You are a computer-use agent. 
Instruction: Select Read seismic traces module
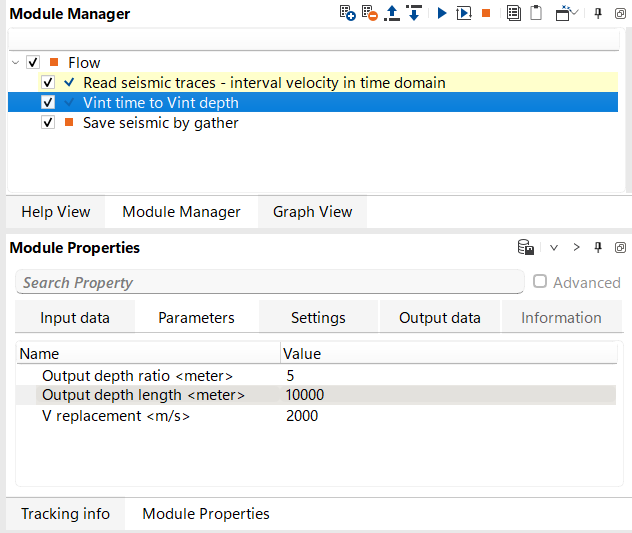point(264,82)
